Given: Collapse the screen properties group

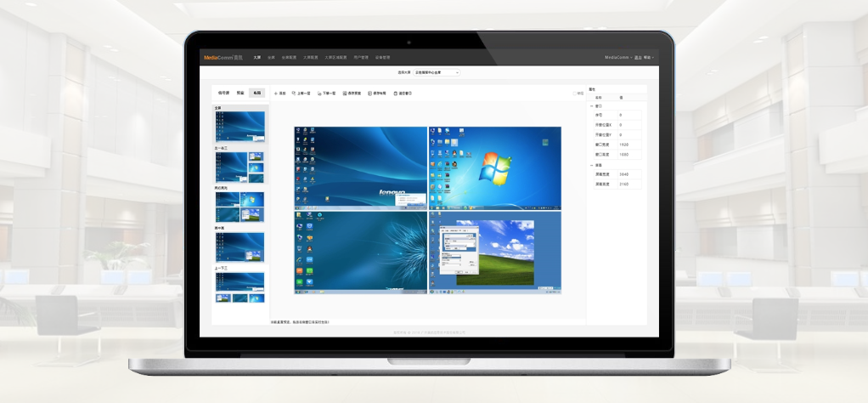Looking at the screenshot, I should click(592, 165).
